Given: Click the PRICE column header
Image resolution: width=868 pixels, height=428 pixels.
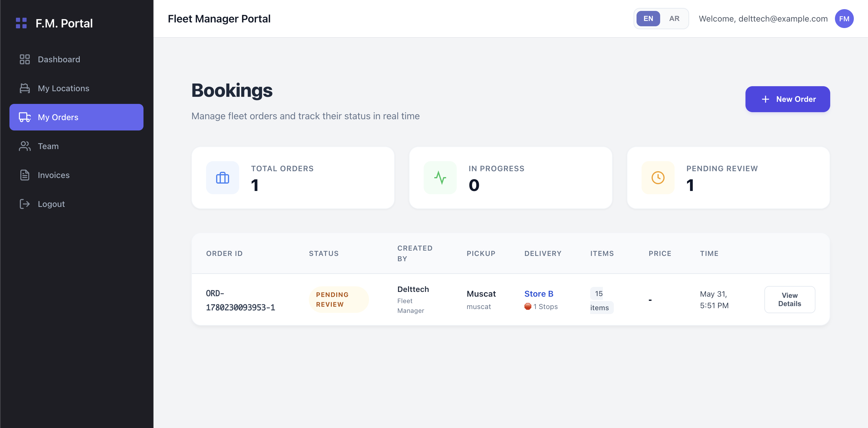Looking at the screenshot, I should (660, 254).
